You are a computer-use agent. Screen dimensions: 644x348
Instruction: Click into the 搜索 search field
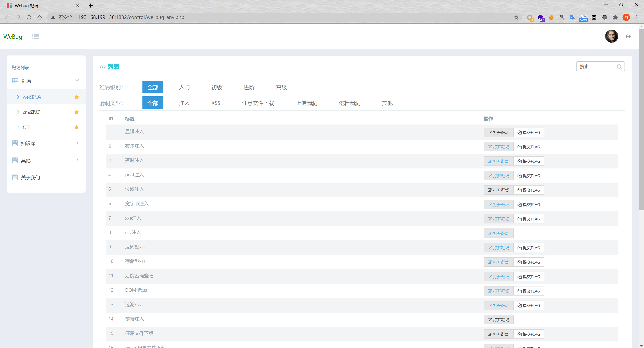click(x=596, y=67)
